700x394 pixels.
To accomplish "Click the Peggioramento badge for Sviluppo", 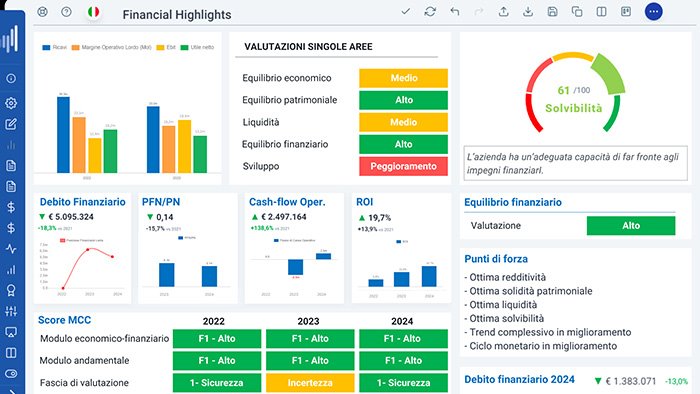I will (404, 166).
